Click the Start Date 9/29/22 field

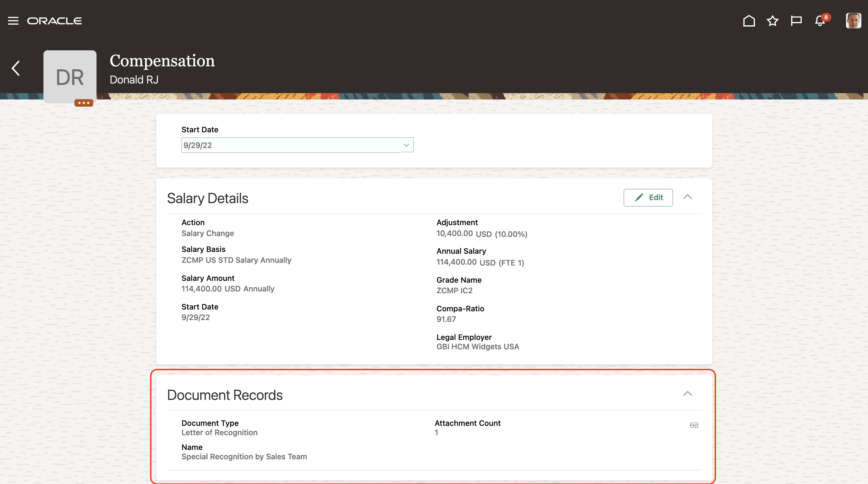click(290, 145)
